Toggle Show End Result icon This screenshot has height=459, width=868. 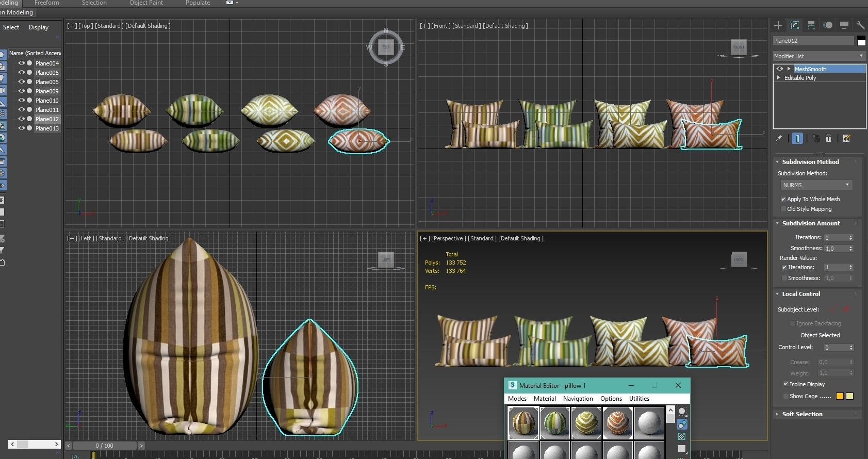(x=797, y=138)
